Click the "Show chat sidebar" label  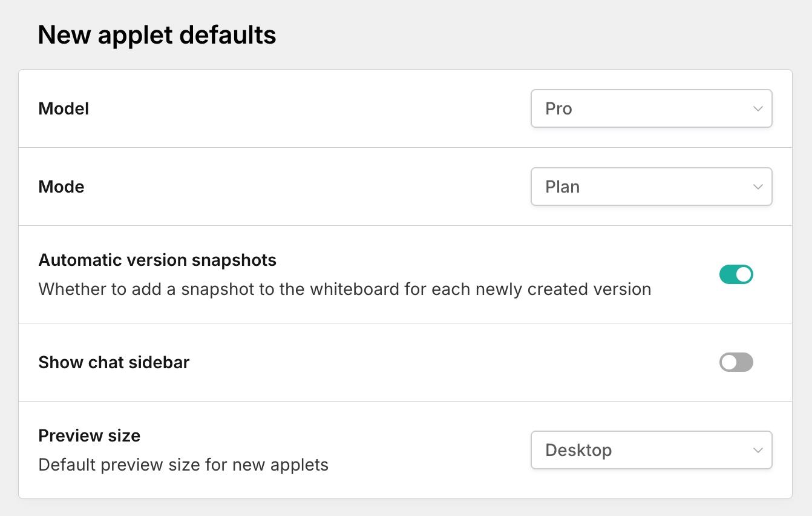114,363
